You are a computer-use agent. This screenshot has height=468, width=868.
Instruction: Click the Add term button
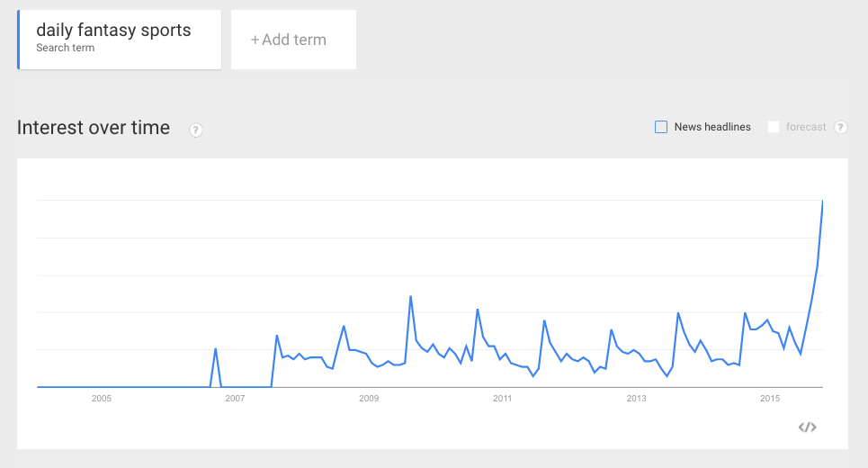pyautogui.click(x=293, y=40)
